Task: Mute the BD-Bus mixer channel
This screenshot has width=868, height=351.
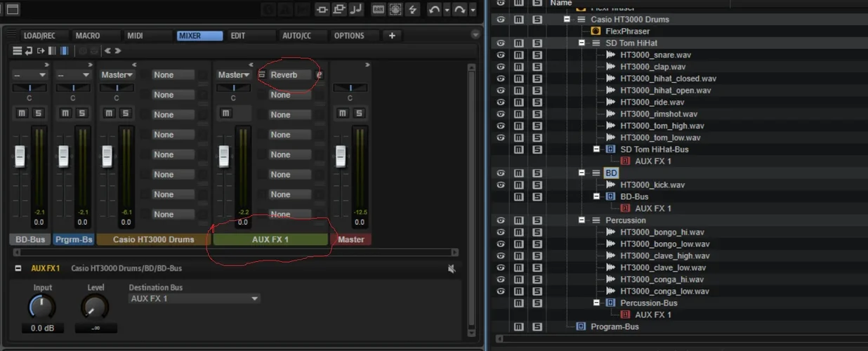Action: 21,114
